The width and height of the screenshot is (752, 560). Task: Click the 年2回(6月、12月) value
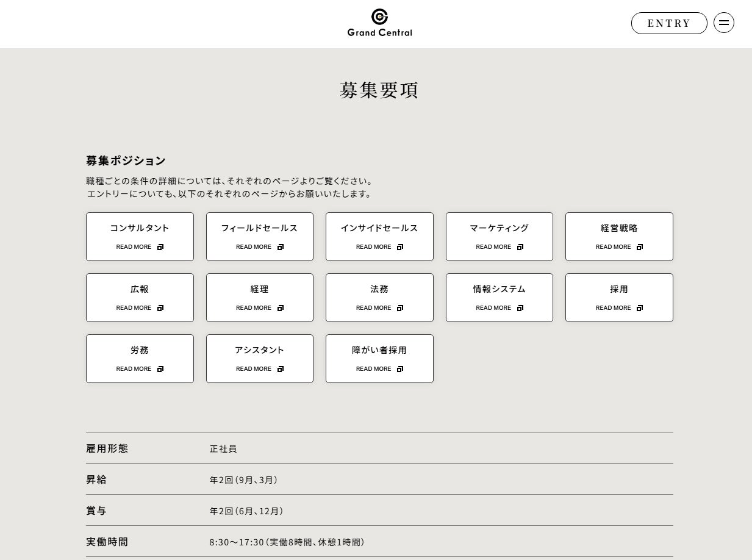246,511
